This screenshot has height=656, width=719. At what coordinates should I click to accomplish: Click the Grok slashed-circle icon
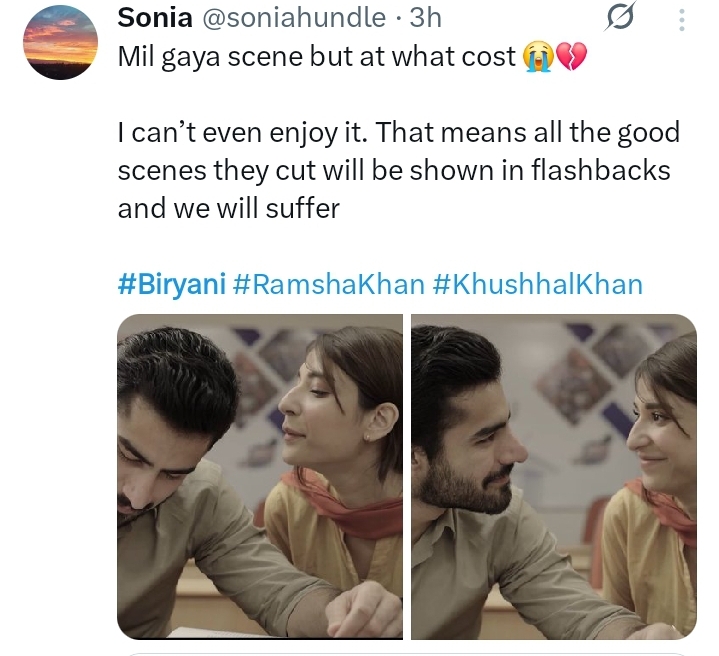coord(620,20)
